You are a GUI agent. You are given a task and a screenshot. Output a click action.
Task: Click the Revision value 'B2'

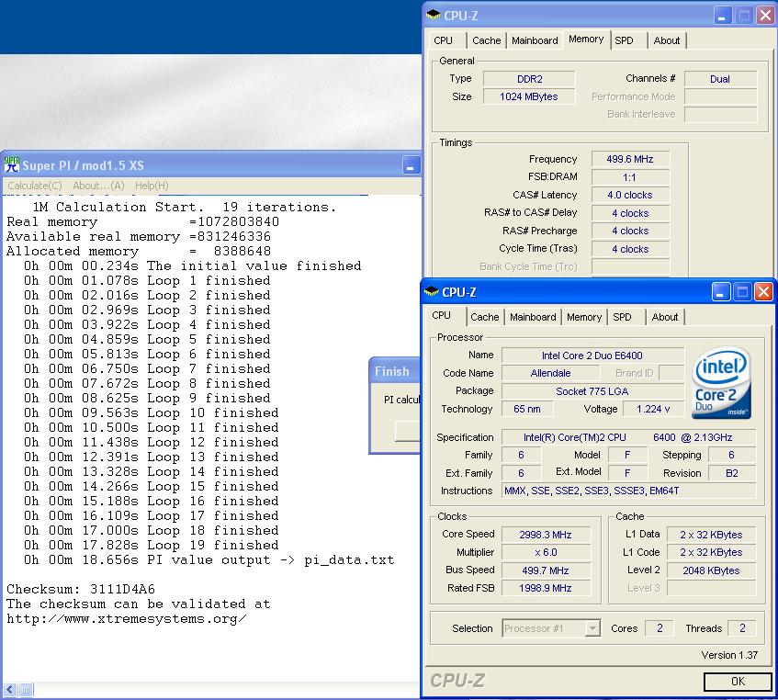click(732, 473)
